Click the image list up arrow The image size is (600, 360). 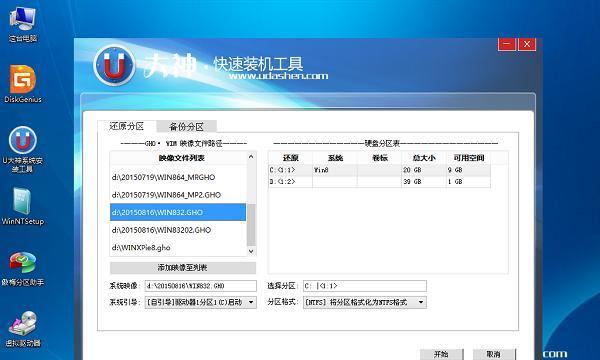pyautogui.click(x=251, y=156)
